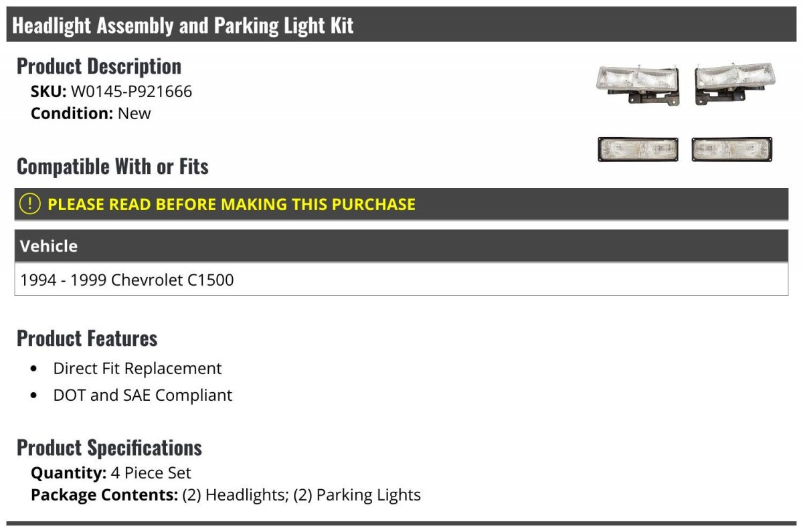Click the Package Contents line

tap(226, 495)
